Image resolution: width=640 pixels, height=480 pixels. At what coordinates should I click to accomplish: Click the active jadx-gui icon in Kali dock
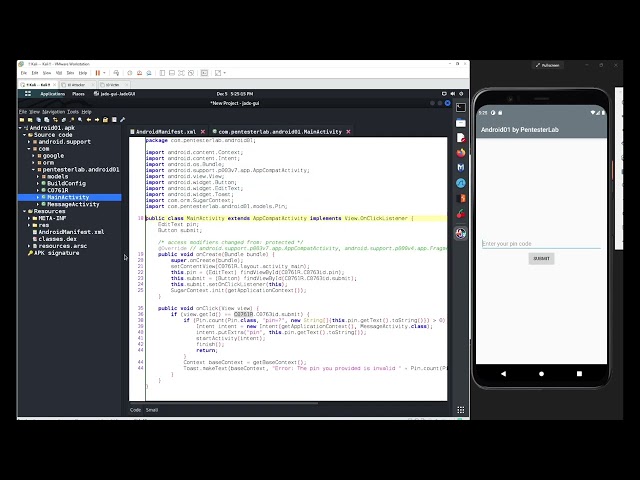pos(461,233)
